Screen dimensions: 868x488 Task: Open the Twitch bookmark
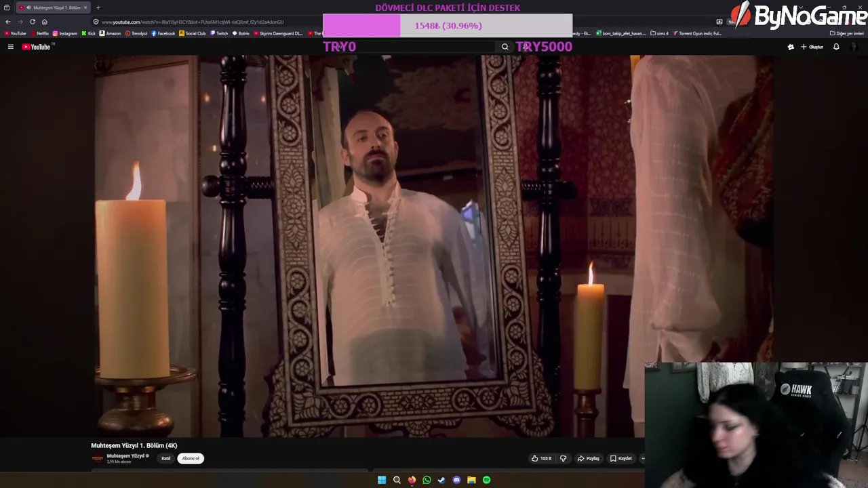click(220, 33)
